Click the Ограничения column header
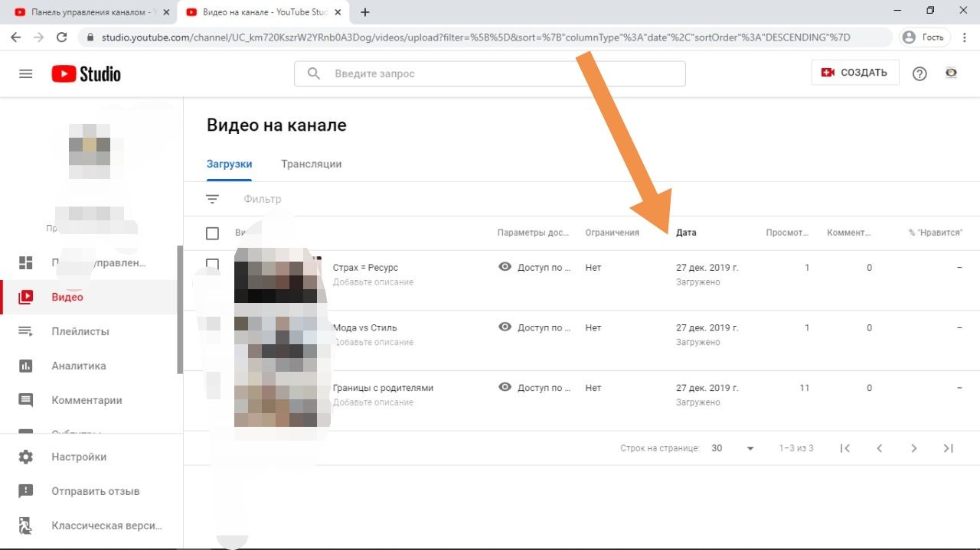Screen dimensions: 980x550 click(x=612, y=233)
